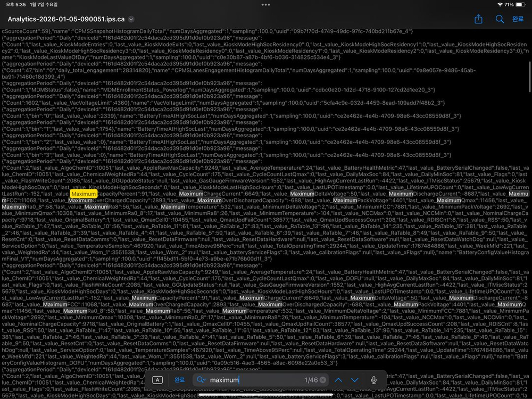This screenshot has width=532, height=399.
Task: Tap the keyboard language 'A' icon
Action: pos(157,380)
